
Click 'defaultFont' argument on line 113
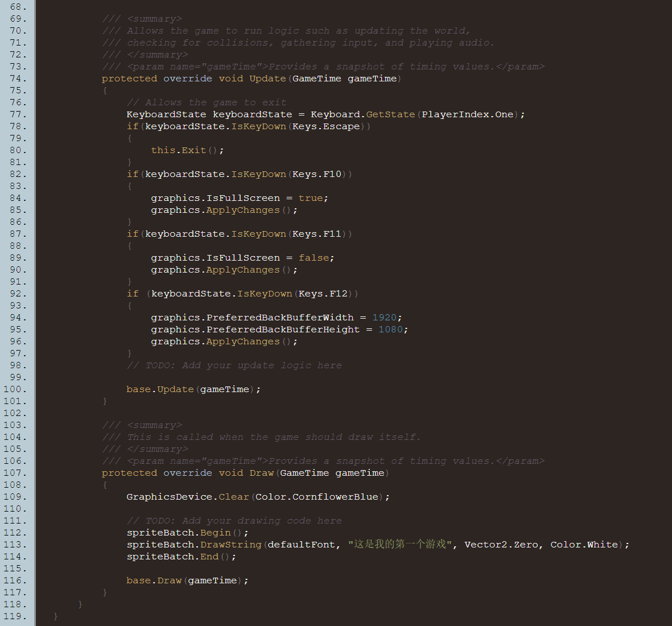point(301,545)
